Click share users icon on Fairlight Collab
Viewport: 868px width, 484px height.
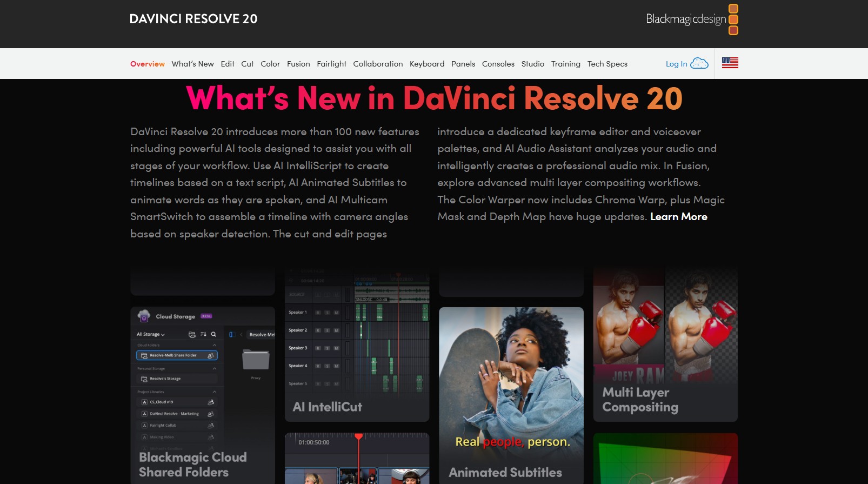click(211, 426)
